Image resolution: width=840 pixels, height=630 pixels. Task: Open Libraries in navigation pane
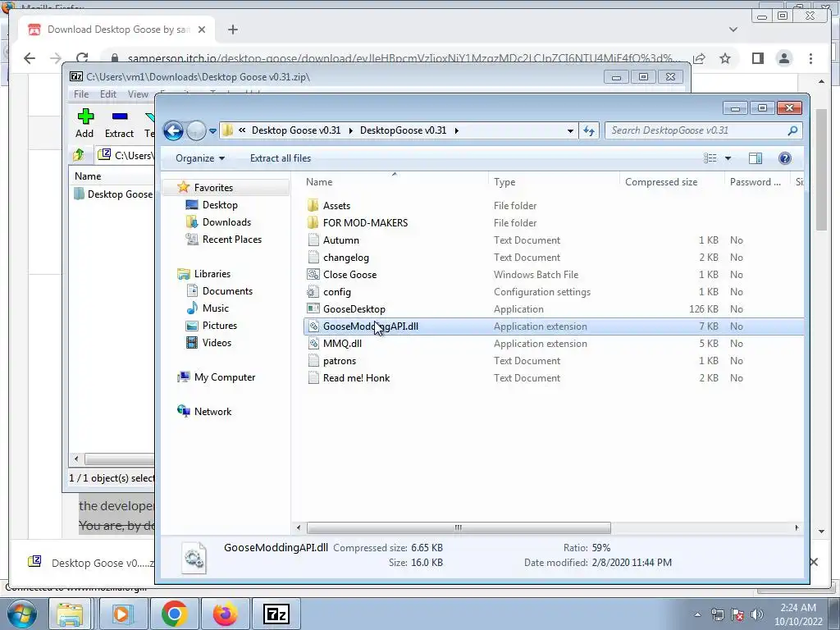(212, 274)
